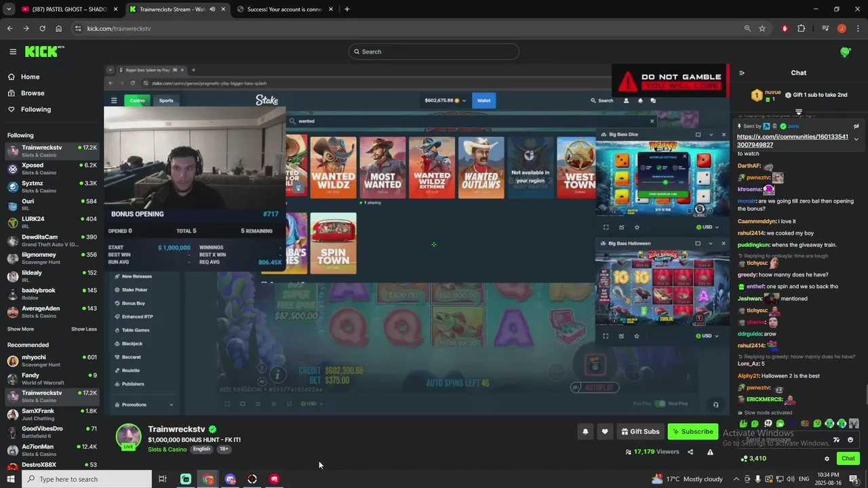Reload the page in Chrome
Screen dimensions: 868x488
(42, 28)
